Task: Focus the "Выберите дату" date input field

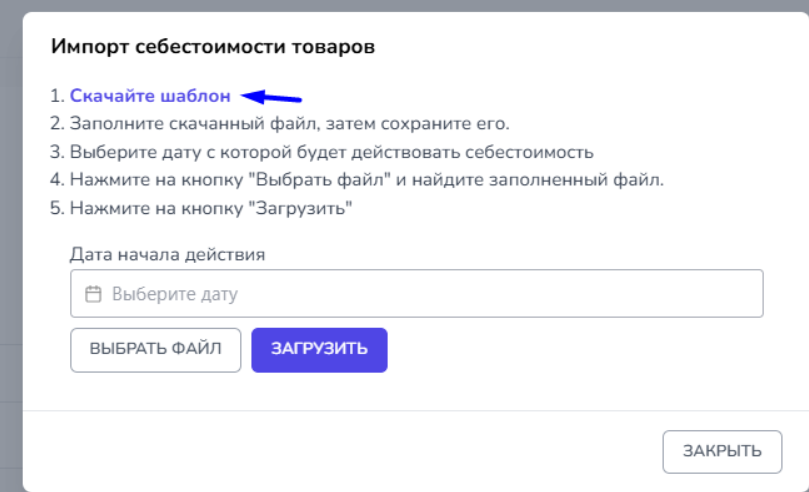Action: point(420,294)
